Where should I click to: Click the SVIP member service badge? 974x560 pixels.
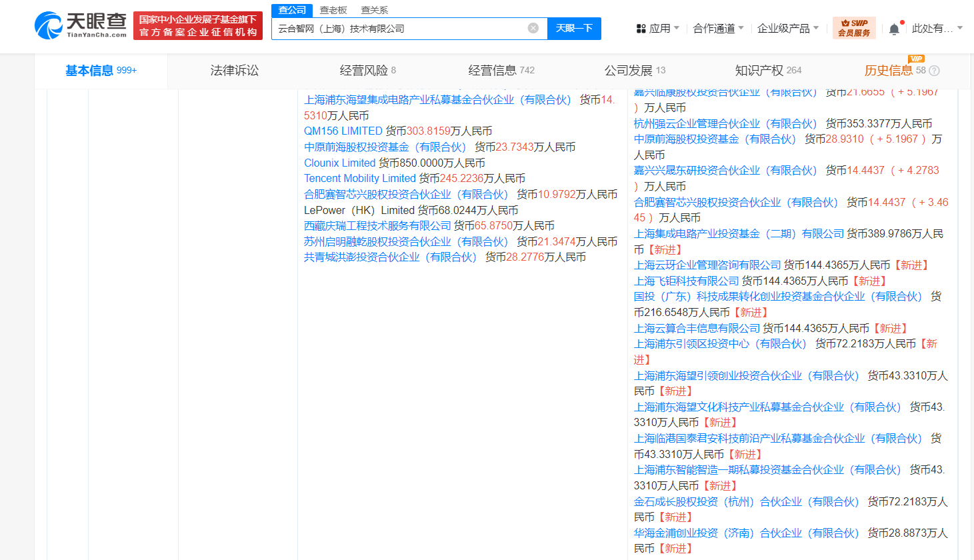(x=853, y=28)
